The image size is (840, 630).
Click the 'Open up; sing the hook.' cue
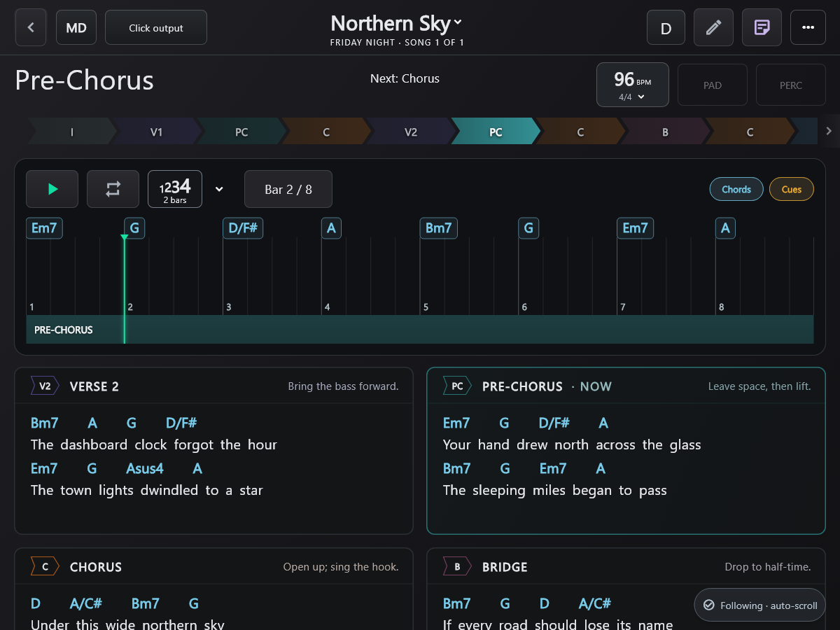341,567
